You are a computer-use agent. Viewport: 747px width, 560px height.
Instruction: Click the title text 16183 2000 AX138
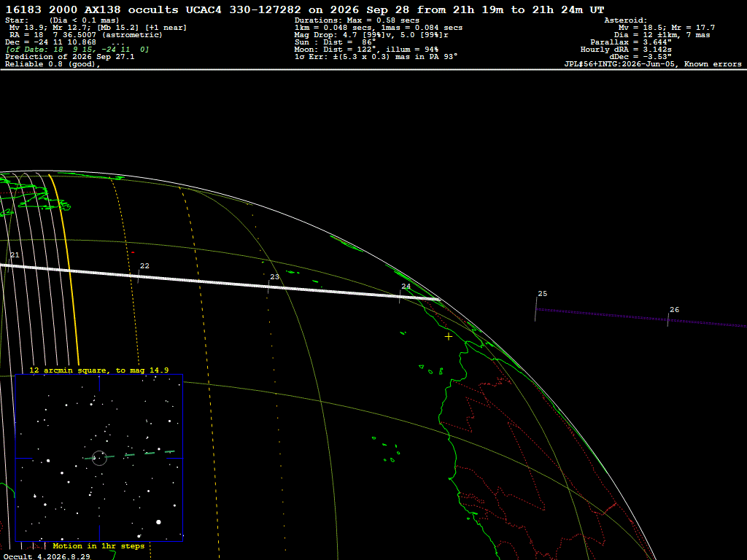coord(63,9)
